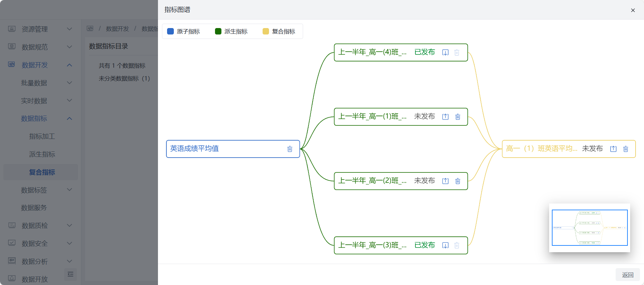Expand the 数据分析 menu chevron
Viewport: 644px width, 285px height.
click(x=70, y=261)
